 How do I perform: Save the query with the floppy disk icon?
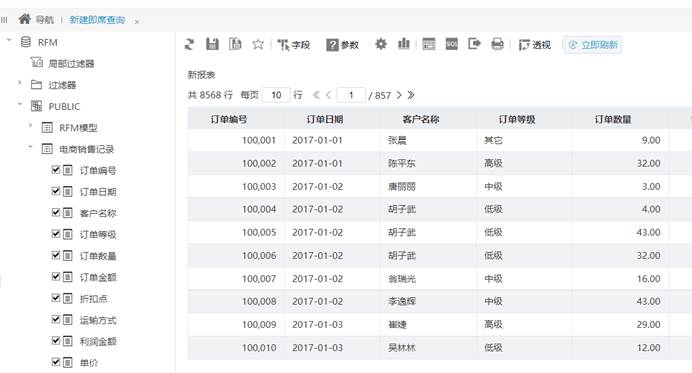pos(212,44)
